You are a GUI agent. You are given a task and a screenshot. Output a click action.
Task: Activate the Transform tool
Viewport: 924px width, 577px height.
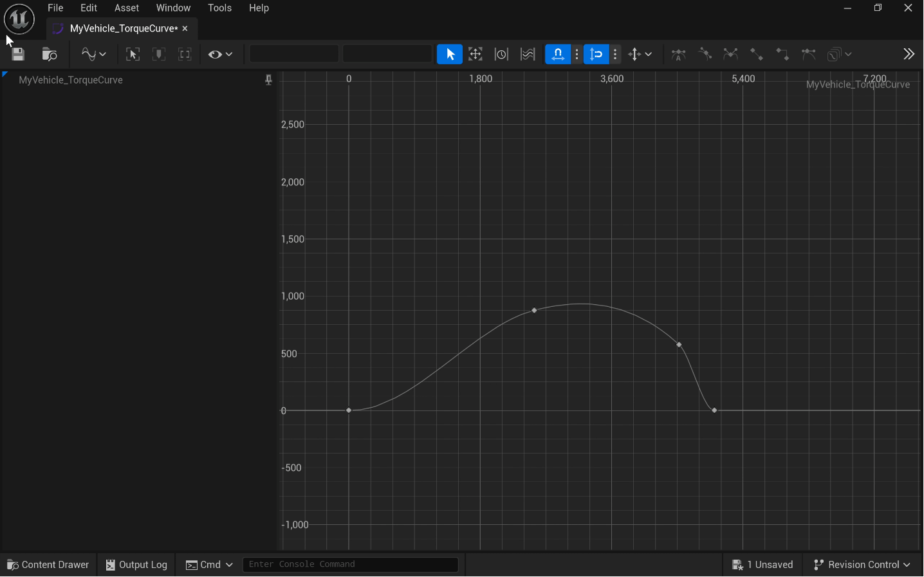point(476,55)
